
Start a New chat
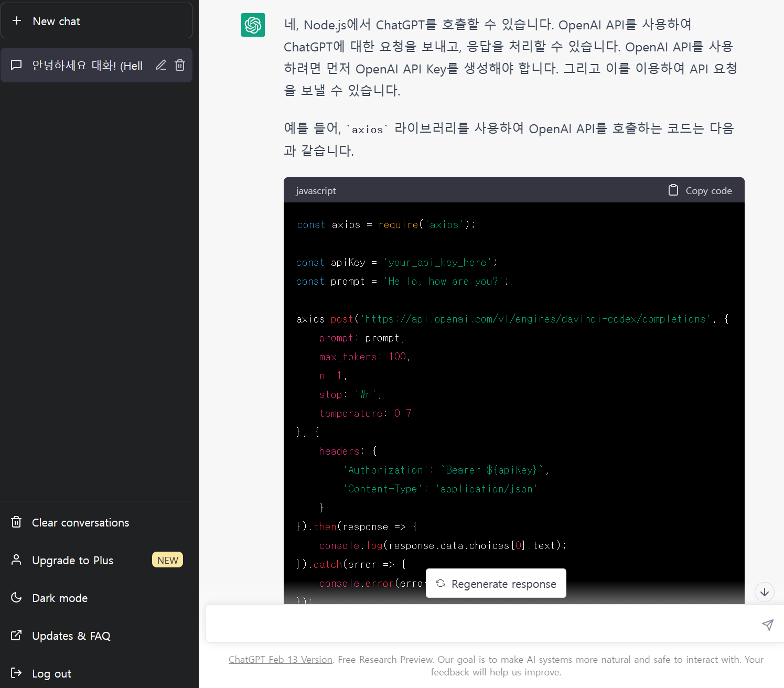pyautogui.click(x=96, y=21)
